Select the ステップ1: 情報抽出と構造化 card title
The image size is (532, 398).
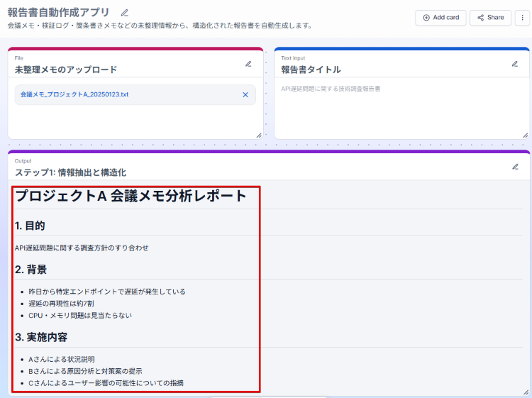(71, 172)
